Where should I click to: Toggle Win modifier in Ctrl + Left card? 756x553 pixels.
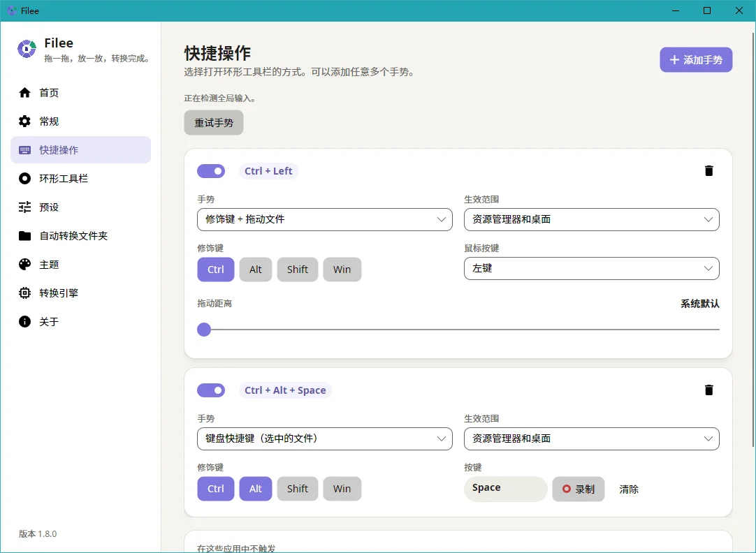pos(342,270)
